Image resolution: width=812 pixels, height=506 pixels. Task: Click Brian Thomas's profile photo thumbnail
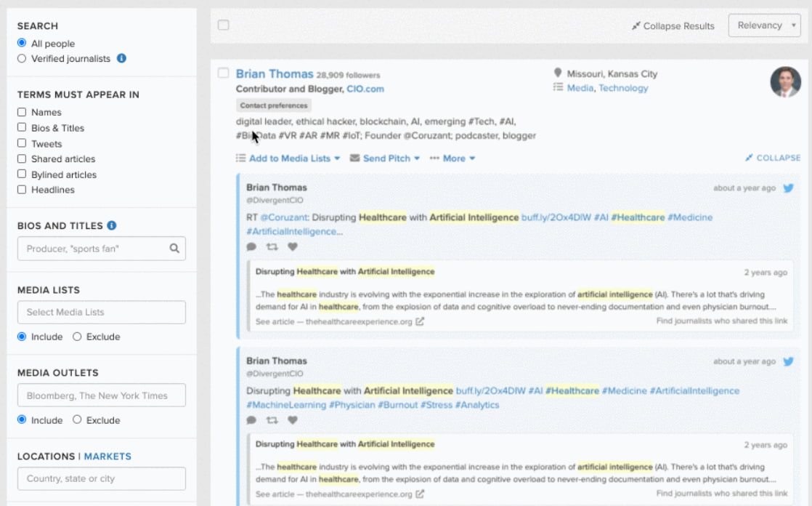[x=785, y=83]
